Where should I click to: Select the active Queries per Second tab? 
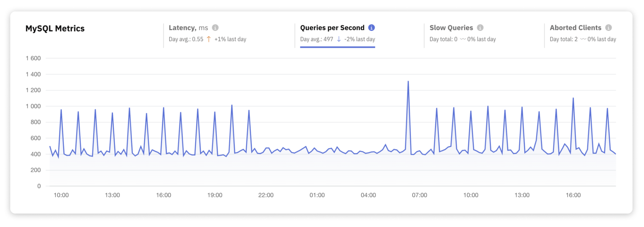[332, 28]
